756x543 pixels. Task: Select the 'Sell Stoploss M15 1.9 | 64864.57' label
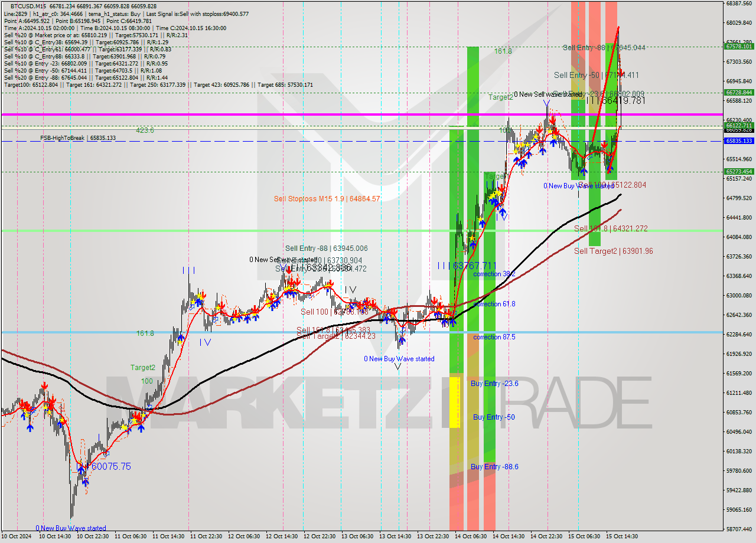[x=327, y=199]
